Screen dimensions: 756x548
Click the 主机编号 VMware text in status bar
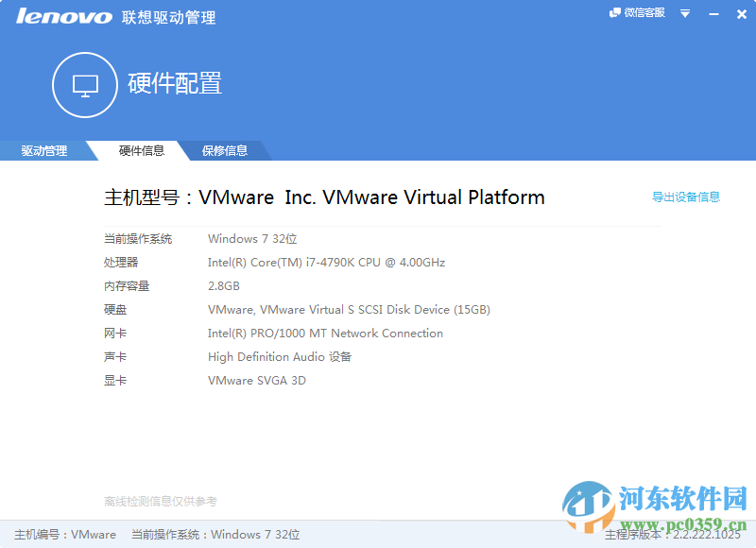click(64, 535)
